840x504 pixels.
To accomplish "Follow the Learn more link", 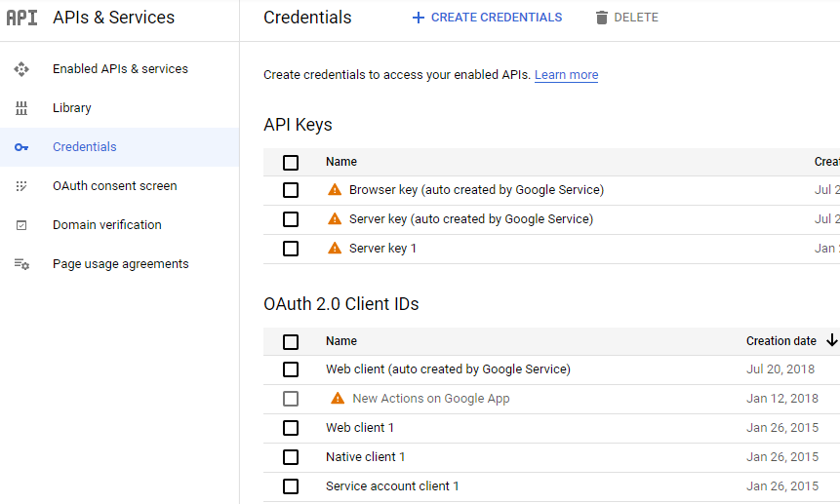I will tap(566, 75).
